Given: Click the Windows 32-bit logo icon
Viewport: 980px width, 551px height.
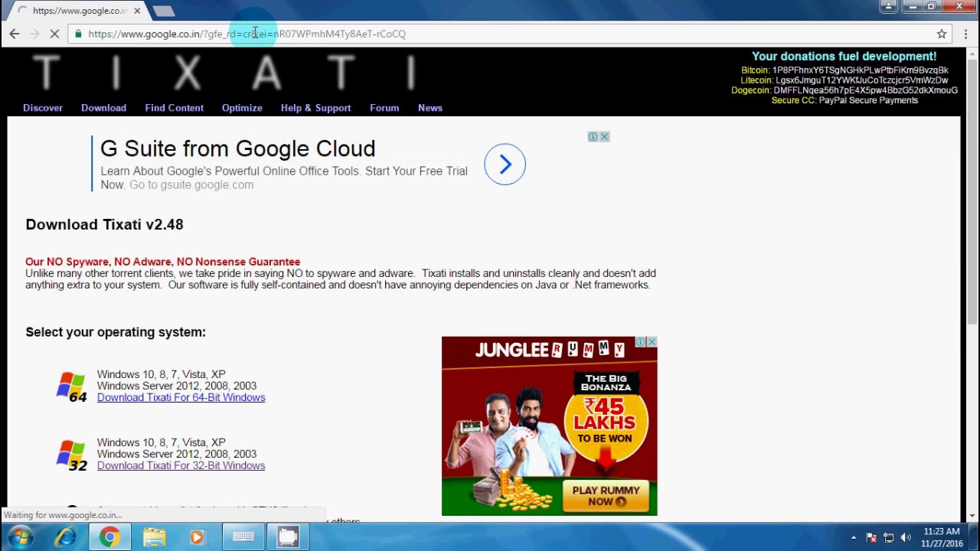Looking at the screenshot, I should (x=71, y=455).
